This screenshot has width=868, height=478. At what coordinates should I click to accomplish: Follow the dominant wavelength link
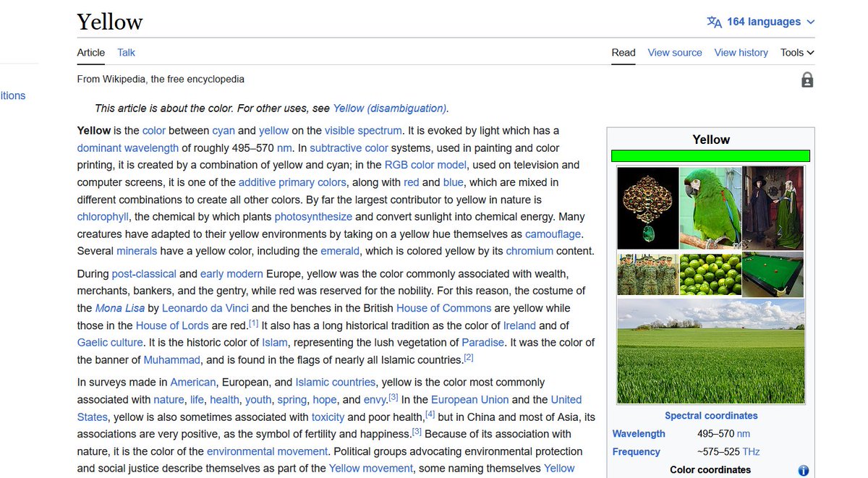pyautogui.click(x=128, y=148)
